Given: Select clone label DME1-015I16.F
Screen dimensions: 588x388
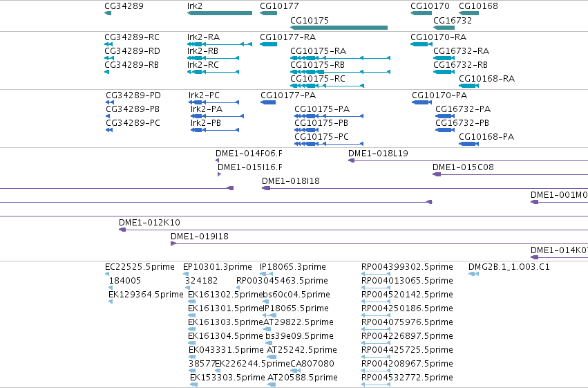Looking at the screenshot, I should 249,167.
